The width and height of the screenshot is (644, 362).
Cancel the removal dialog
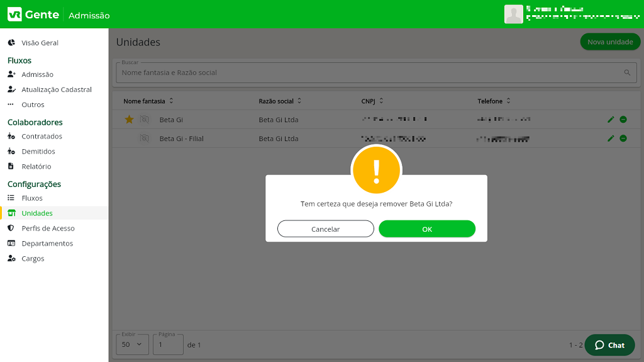pyautogui.click(x=325, y=229)
